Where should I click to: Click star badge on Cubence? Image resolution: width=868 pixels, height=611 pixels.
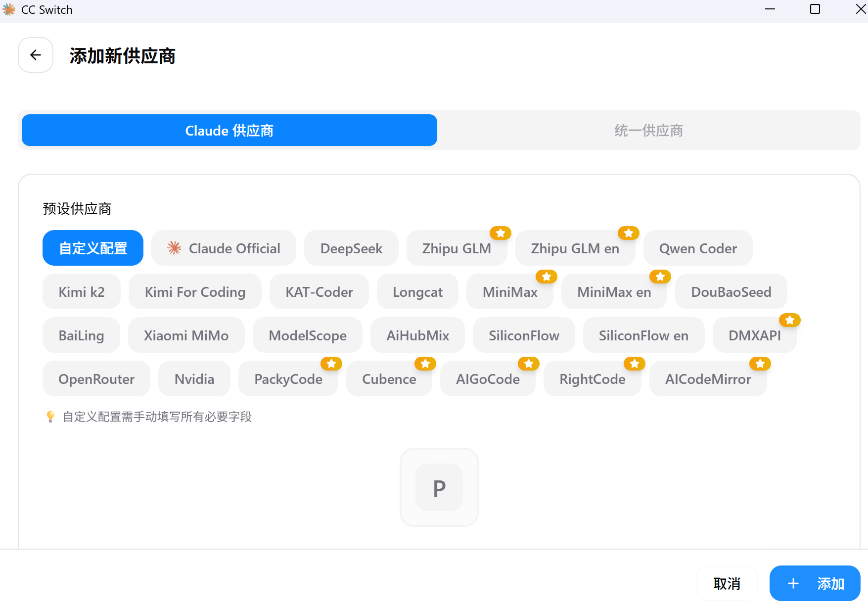pos(425,364)
